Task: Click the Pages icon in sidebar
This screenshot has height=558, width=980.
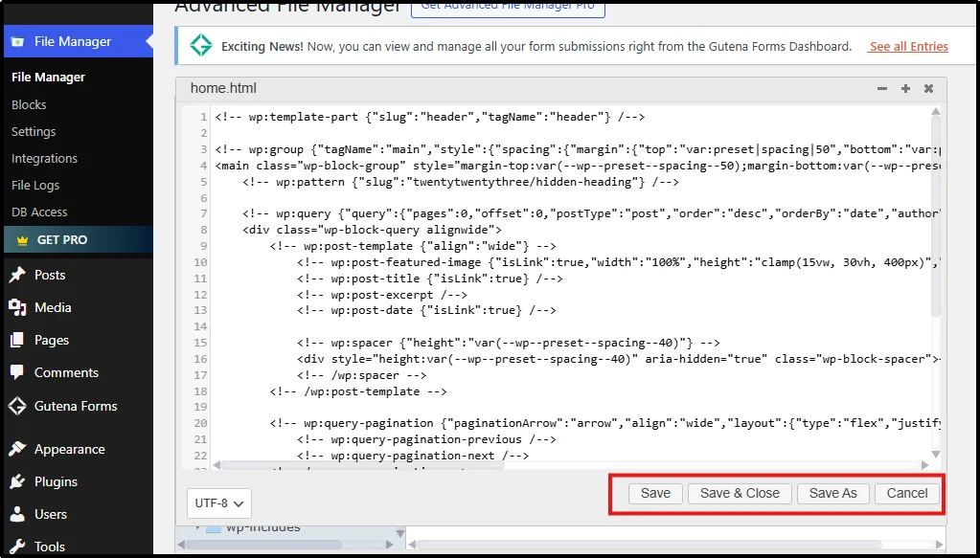Action: coord(17,340)
